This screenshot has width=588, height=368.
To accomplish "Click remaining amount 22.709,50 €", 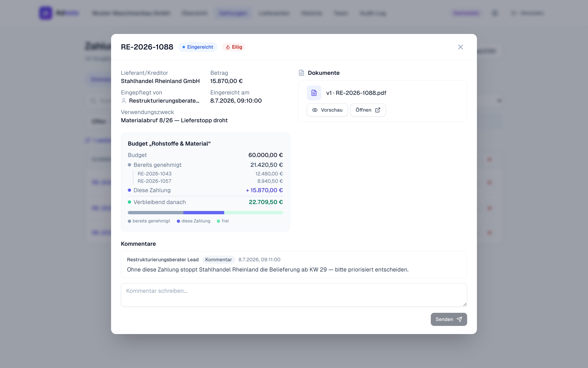I will pos(266,202).
